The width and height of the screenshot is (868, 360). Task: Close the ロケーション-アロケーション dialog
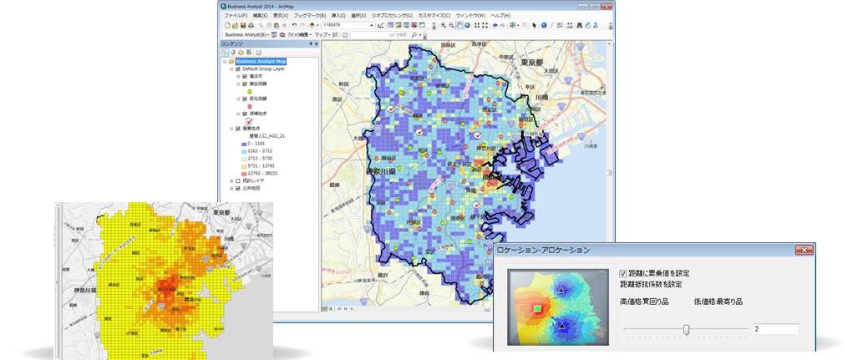[x=804, y=251]
